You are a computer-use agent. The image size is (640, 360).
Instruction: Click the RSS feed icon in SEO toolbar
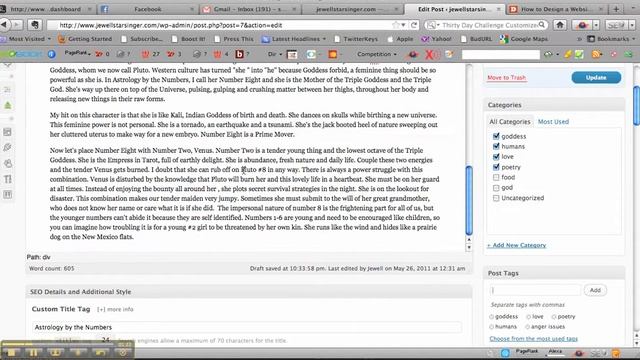(596, 54)
